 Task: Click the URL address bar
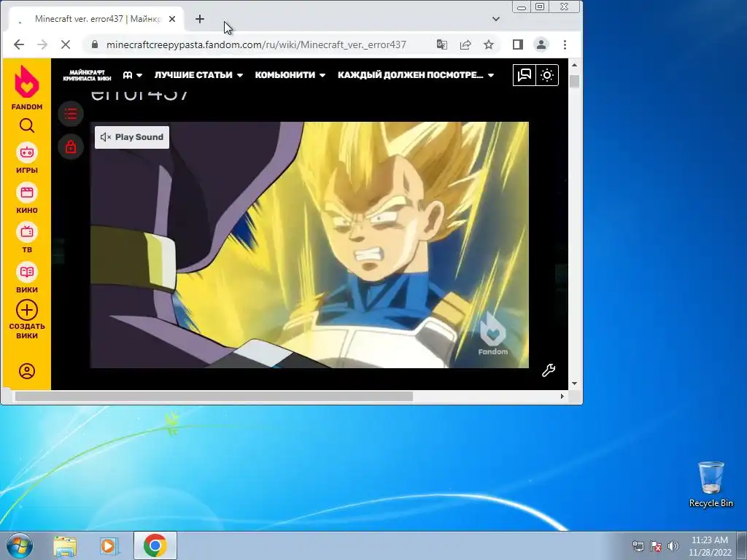(x=256, y=44)
